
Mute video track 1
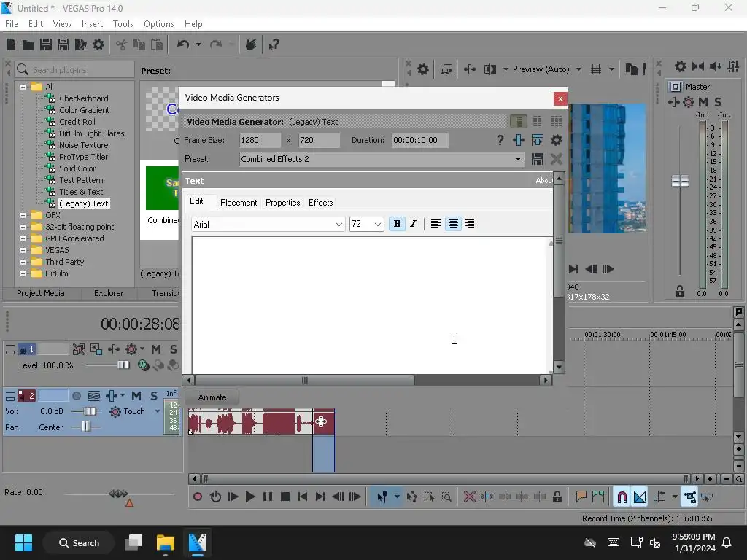(156, 349)
